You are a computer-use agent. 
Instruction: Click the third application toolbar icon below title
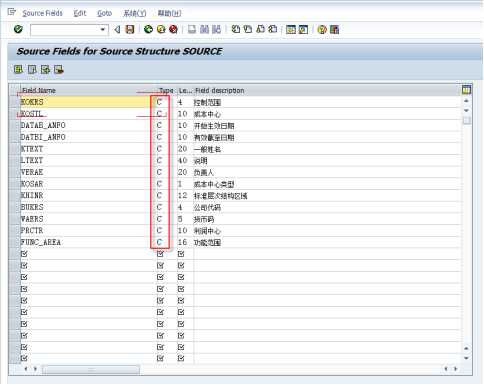(45, 70)
